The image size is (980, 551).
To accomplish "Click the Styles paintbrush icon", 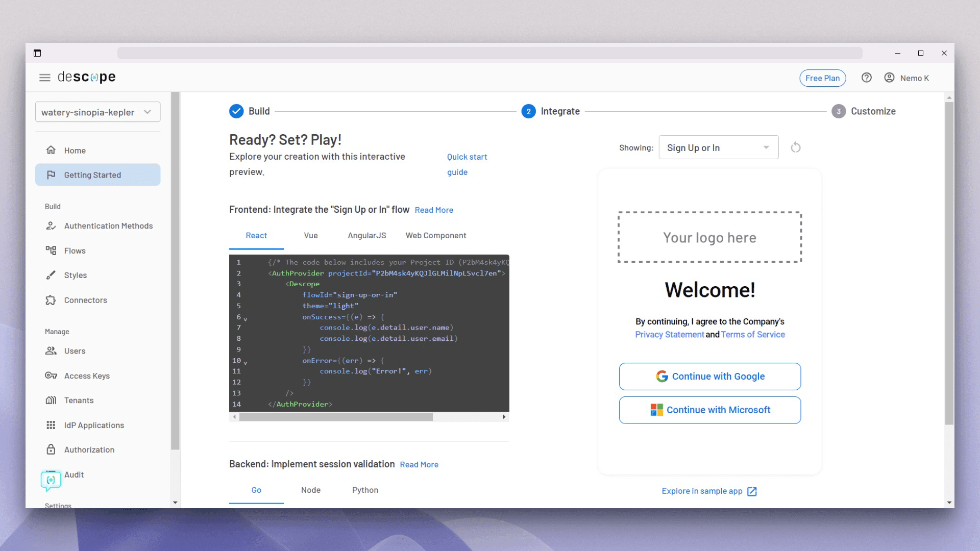I will 52,275.
